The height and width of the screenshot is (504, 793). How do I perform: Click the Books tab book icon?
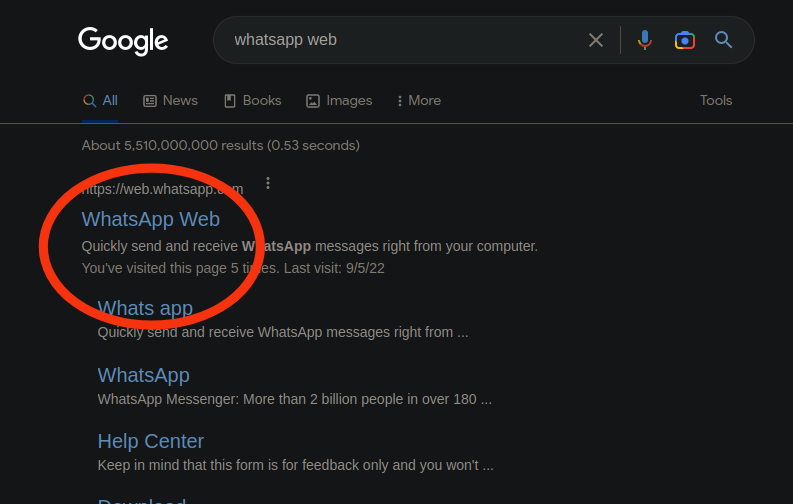pyautogui.click(x=230, y=101)
